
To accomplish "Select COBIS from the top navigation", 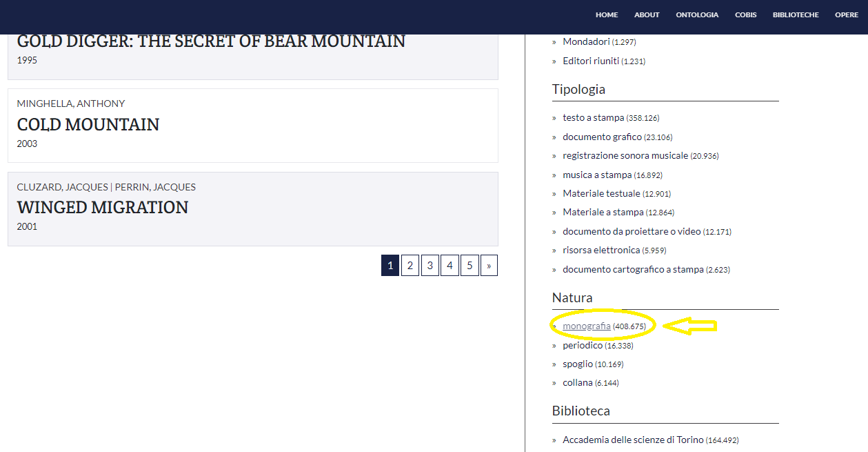I will [745, 14].
